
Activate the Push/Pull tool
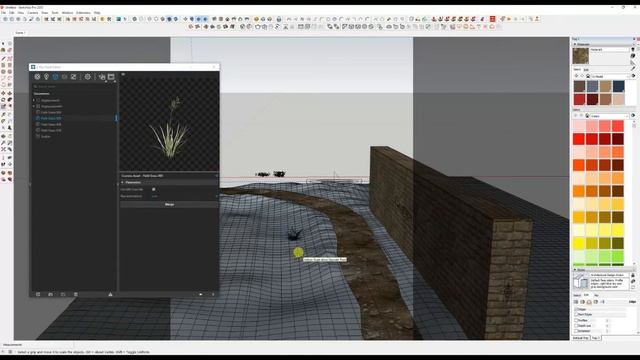pos(9,93)
